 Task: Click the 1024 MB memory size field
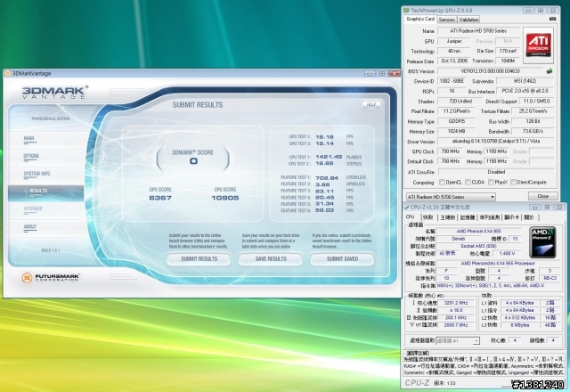[456, 131]
